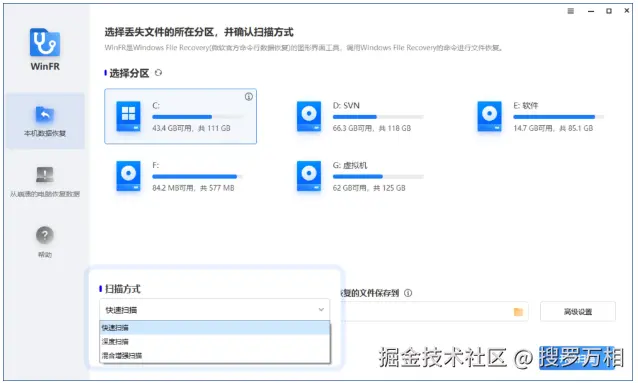Image resolution: width=638 pixels, height=383 pixels.
Task: Click the 扫描方式 section heading
Action: [x=122, y=289]
